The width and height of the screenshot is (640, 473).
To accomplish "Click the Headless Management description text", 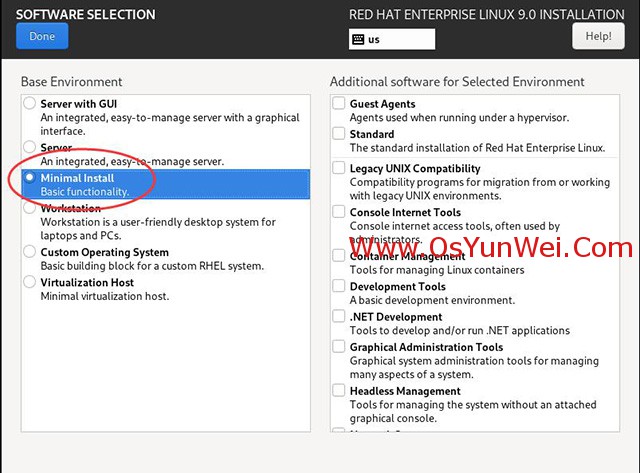I will click(x=473, y=411).
